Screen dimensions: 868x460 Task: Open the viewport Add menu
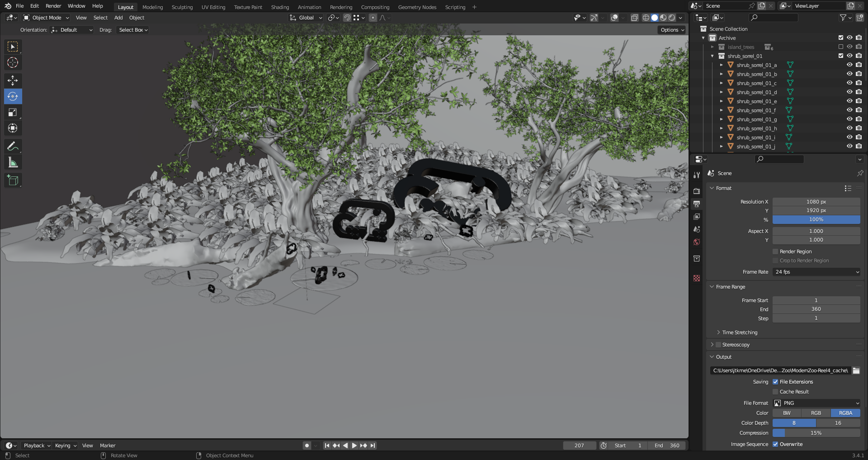pyautogui.click(x=118, y=18)
